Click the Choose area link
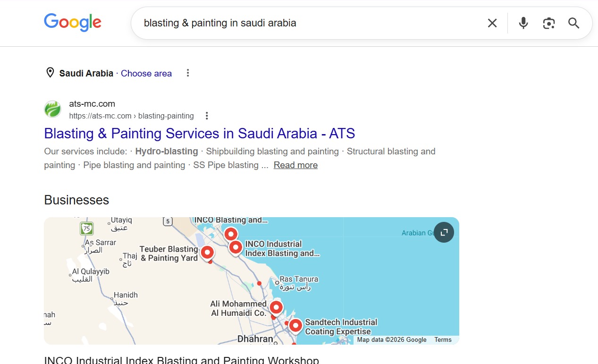 tap(146, 73)
